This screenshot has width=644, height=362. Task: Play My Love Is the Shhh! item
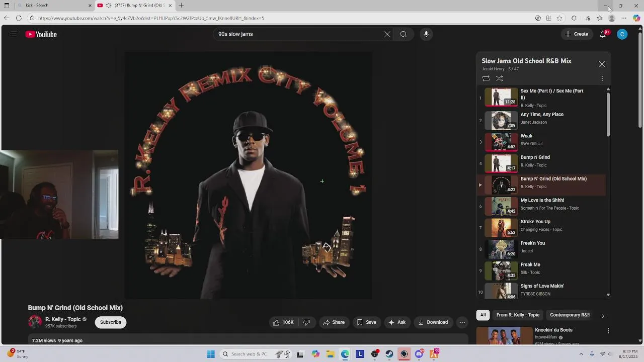pyautogui.click(x=542, y=206)
